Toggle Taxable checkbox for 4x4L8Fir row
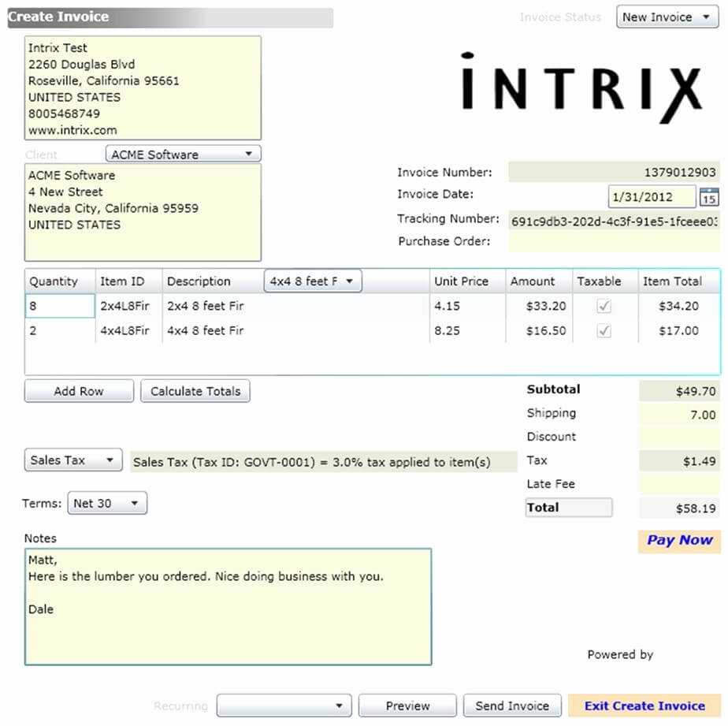Image resolution: width=728 pixels, height=726 pixels. pos(604,331)
